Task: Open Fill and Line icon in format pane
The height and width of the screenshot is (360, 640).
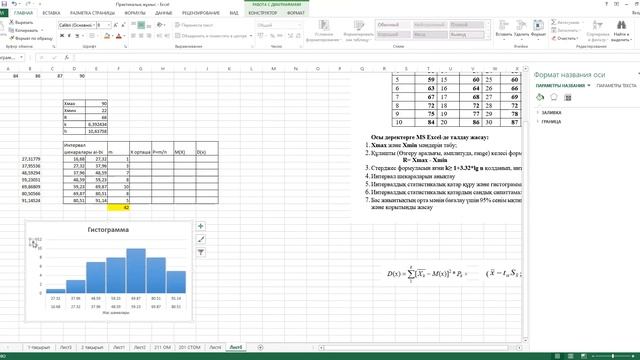Action: tap(540, 97)
